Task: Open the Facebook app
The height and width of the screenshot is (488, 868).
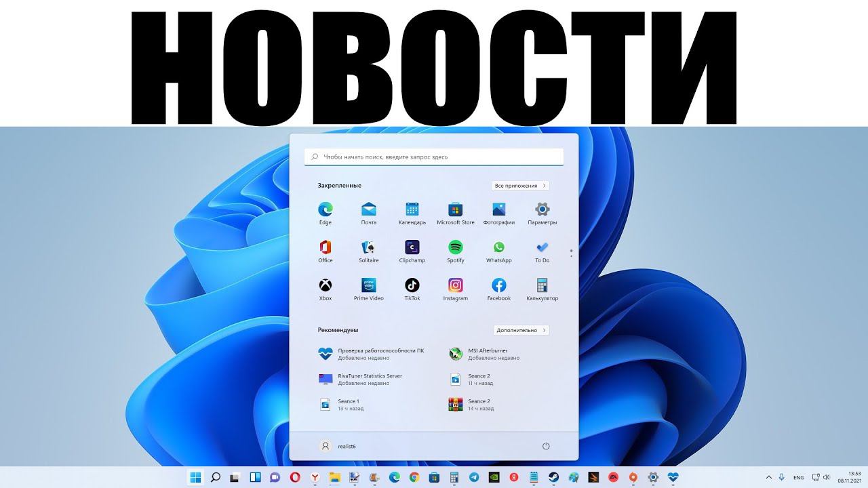Action: tap(499, 289)
